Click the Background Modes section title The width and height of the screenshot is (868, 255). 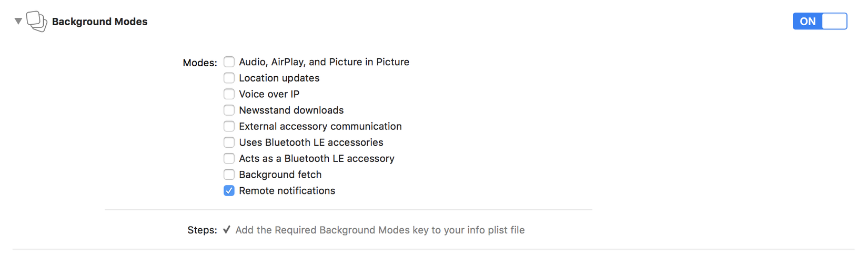tap(99, 22)
